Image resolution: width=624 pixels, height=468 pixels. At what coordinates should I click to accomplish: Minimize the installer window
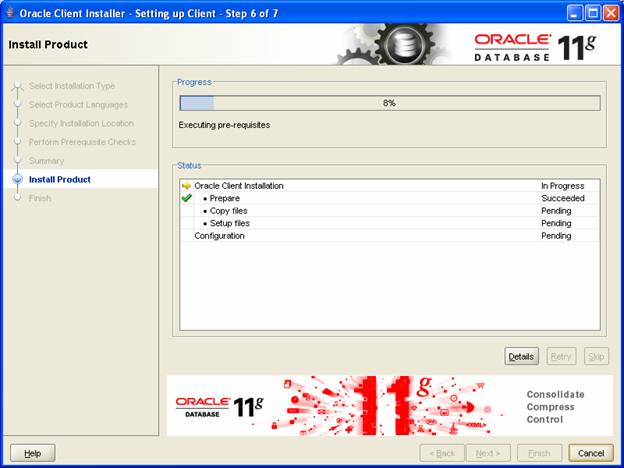(x=575, y=13)
